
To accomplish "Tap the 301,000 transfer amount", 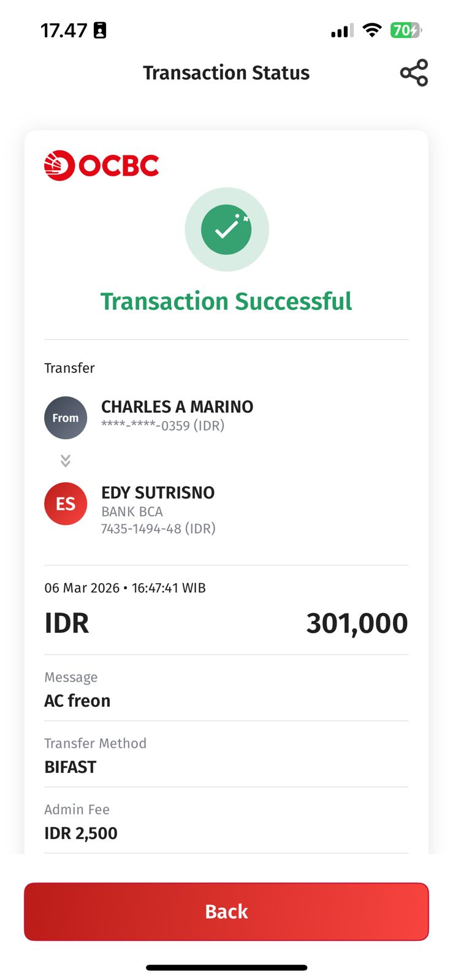I will point(357,624).
